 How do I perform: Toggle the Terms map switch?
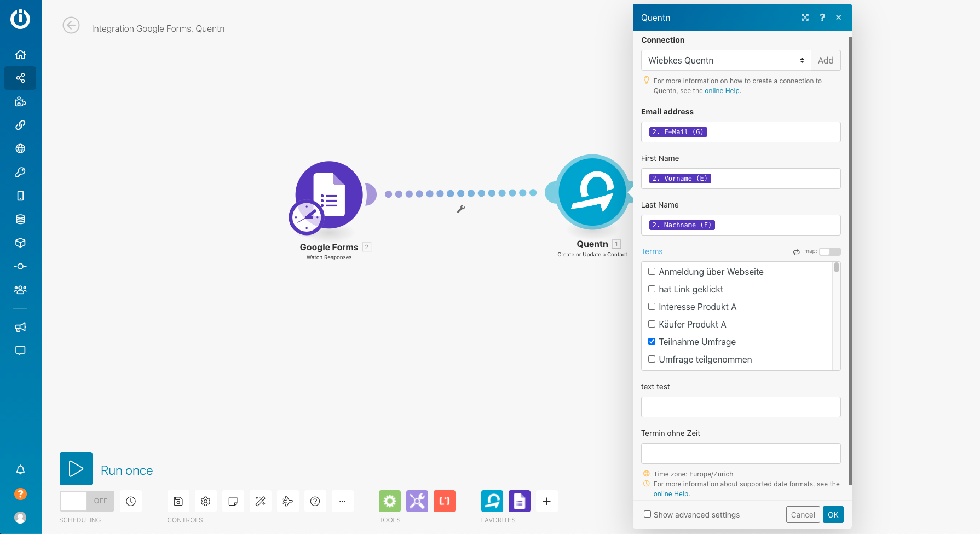coord(830,251)
